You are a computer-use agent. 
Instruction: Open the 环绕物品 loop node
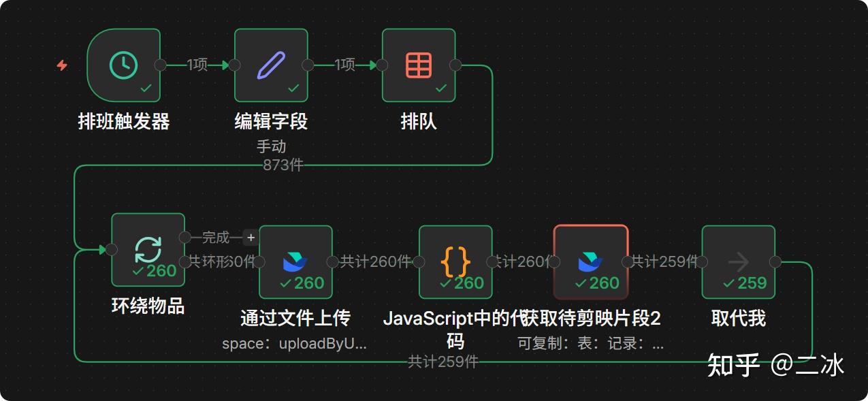[x=148, y=250]
